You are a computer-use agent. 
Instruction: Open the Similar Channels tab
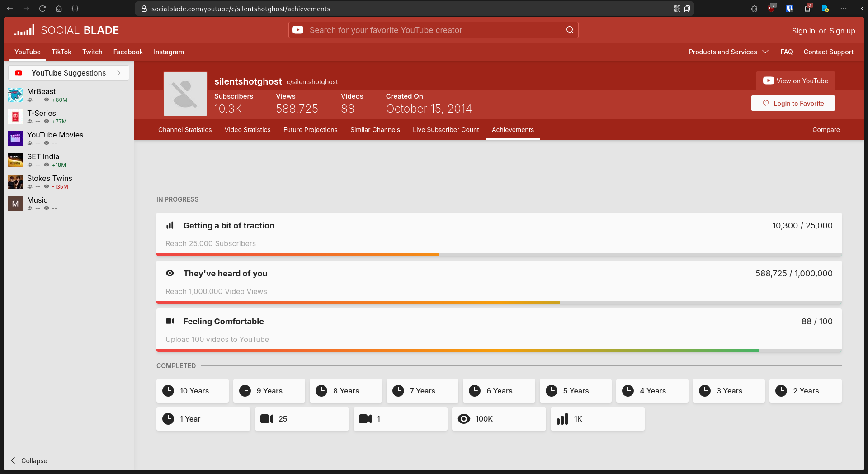click(375, 130)
